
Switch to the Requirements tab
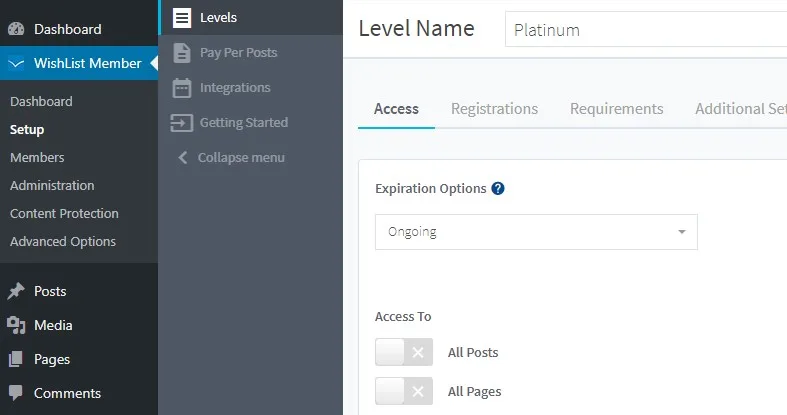tap(616, 109)
